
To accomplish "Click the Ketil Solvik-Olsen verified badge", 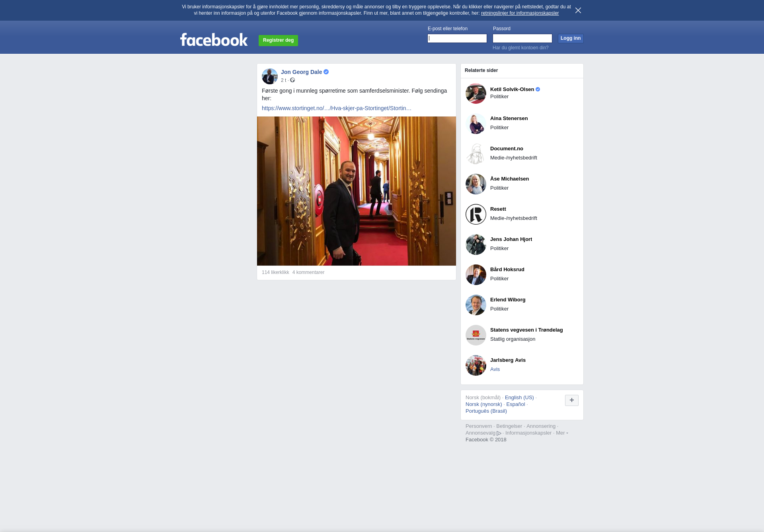I will tap(538, 89).
